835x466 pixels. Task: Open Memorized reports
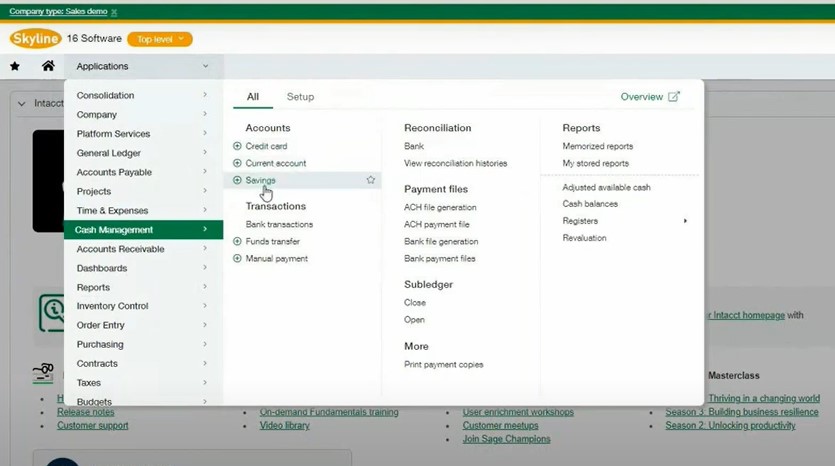coord(597,146)
